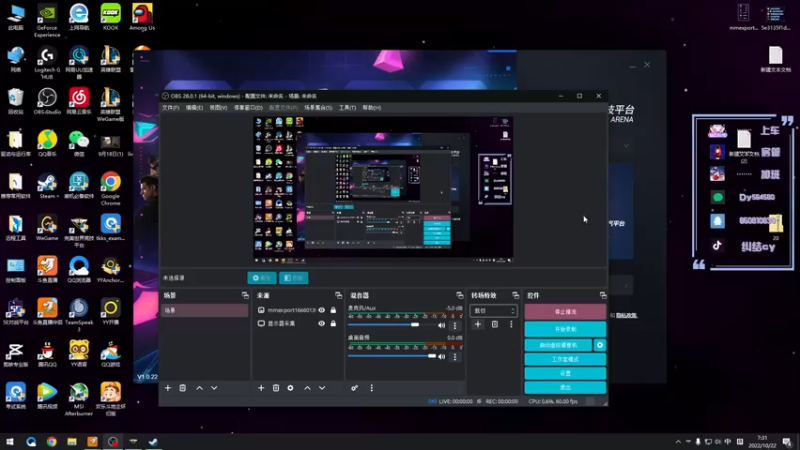Toggle lock on mmexport source
The height and width of the screenshot is (450, 800).
(x=333, y=310)
